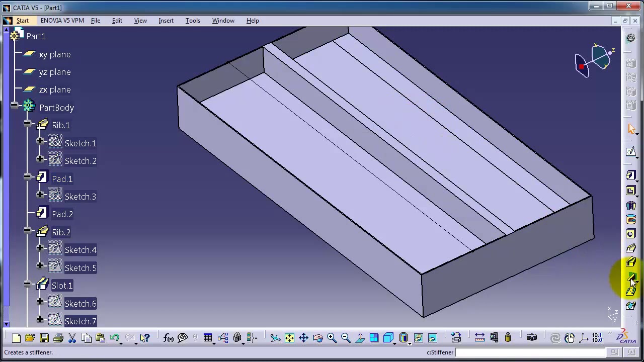Select the Removed Multi-sections Solid tool
Image resolution: width=644 pixels, height=362 pixels.
coord(631,305)
